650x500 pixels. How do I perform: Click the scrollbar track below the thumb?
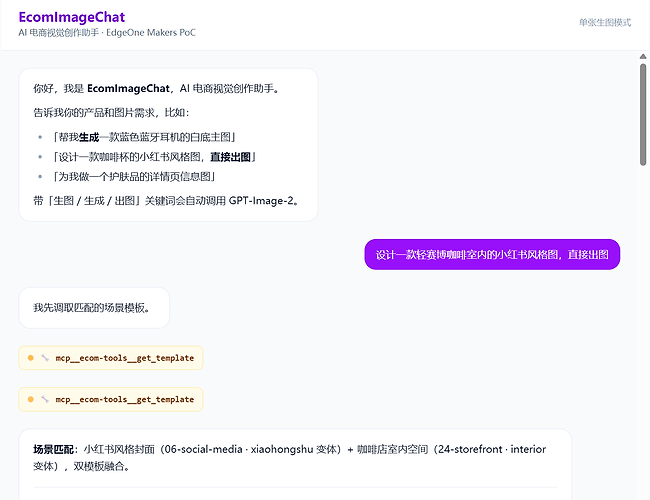643,332
